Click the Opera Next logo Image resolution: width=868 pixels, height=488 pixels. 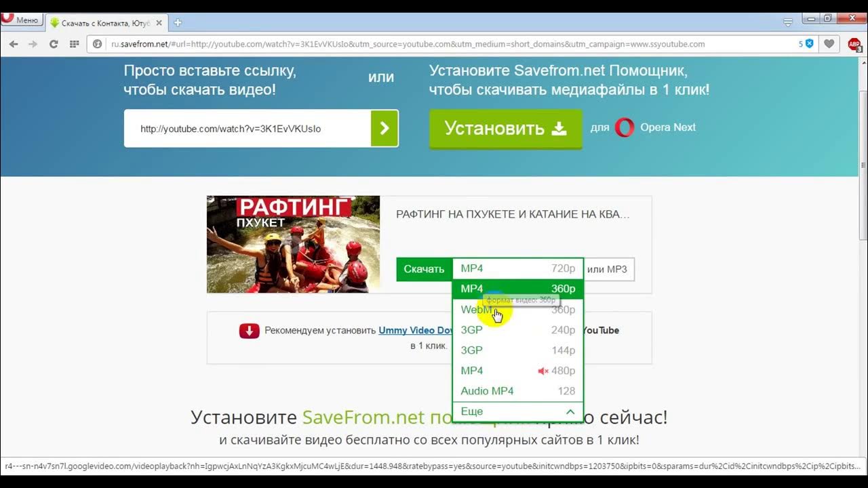point(625,127)
